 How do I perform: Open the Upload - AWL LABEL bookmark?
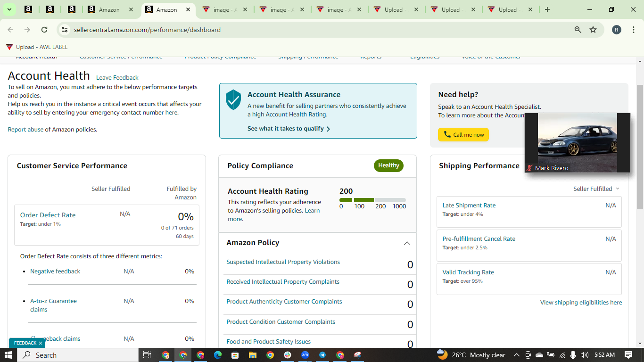(x=37, y=47)
